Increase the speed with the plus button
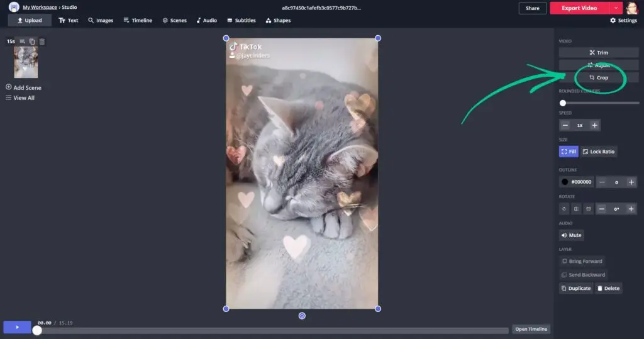Screen dimensions: 644x339 [x=595, y=125]
